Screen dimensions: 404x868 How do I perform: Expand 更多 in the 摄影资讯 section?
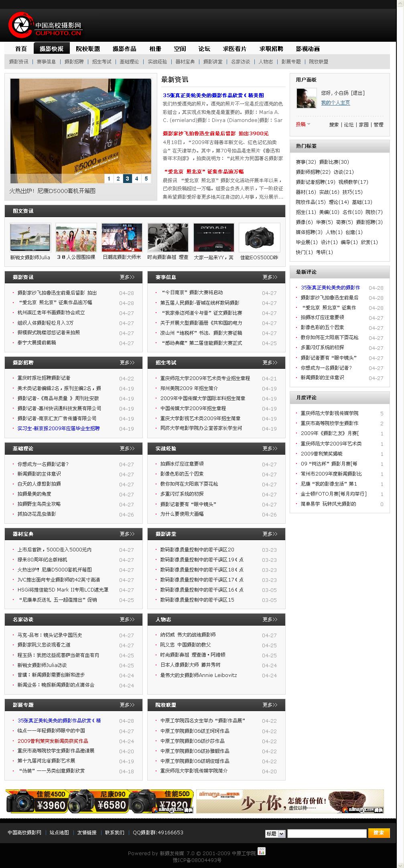127,277
